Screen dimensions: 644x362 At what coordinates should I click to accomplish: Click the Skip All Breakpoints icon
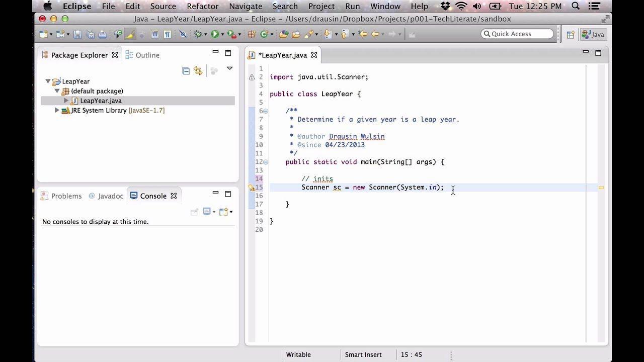(x=183, y=34)
